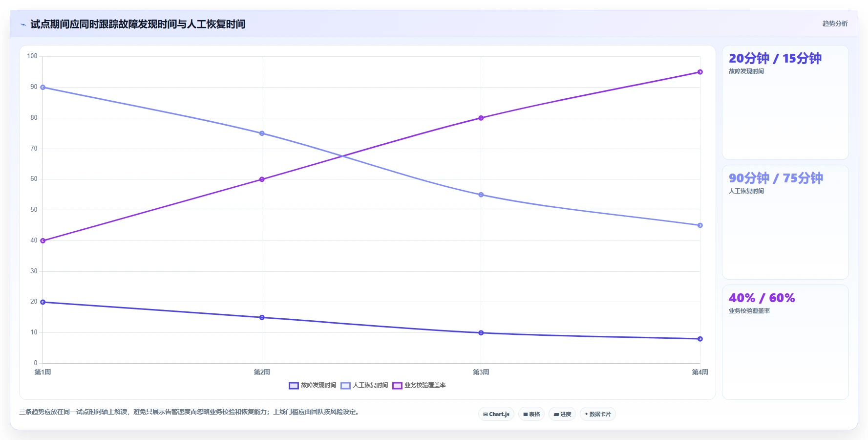Select the 表格 pill tab
The height and width of the screenshot is (440, 868).
531,414
